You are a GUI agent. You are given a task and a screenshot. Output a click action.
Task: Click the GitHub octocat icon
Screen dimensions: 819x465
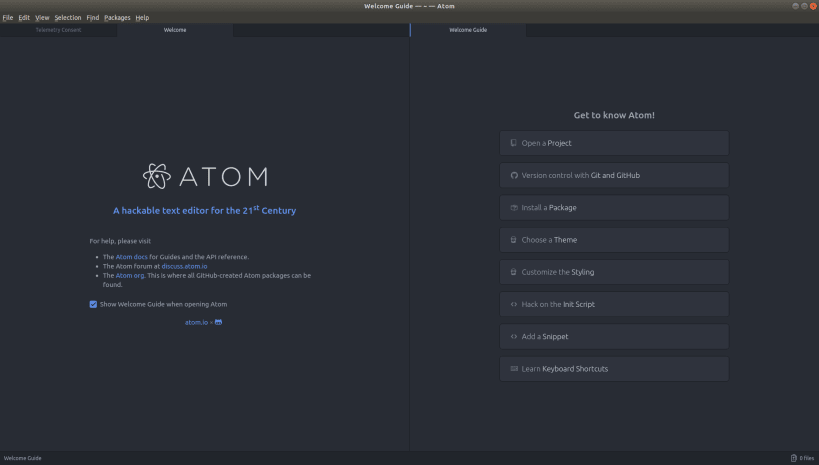click(x=218, y=322)
